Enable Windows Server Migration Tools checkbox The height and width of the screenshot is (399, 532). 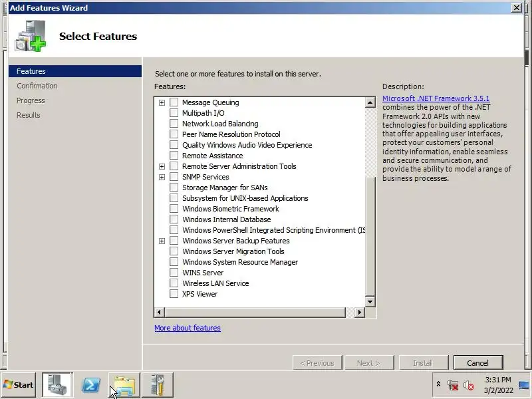(x=174, y=251)
